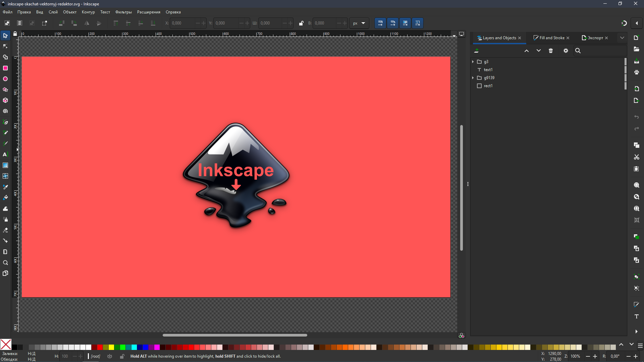The image size is (644, 362).
Task: Select the Dropper color picker tool
Action: [x=5, y=187]
